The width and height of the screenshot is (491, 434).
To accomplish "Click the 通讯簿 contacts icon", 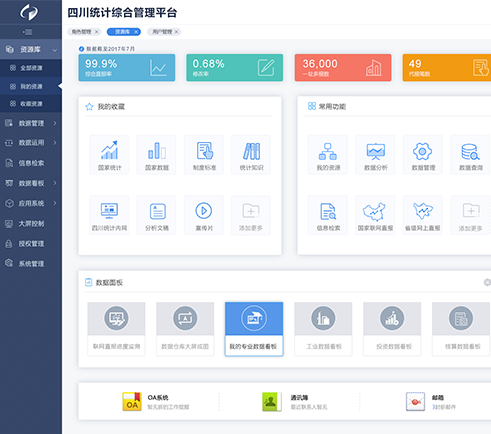I will coord(272,401).
